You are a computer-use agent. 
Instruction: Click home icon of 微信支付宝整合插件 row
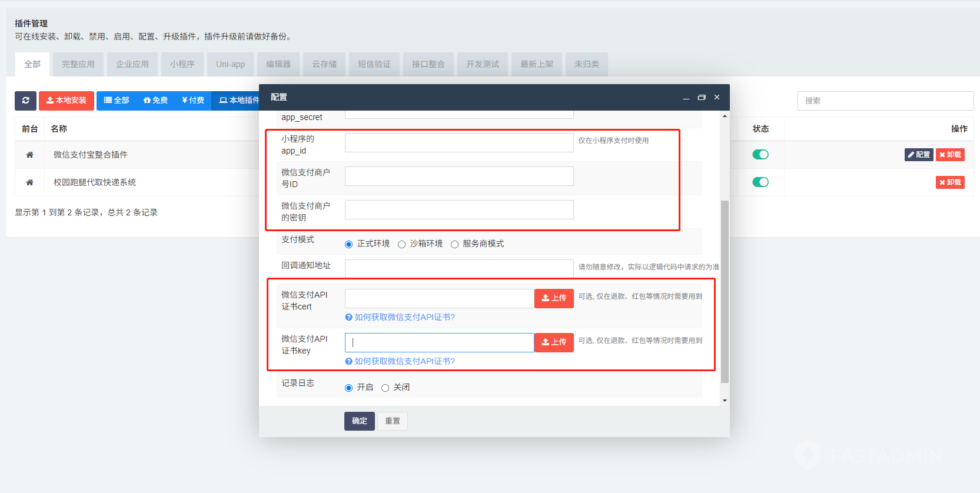tap(29, 155)
